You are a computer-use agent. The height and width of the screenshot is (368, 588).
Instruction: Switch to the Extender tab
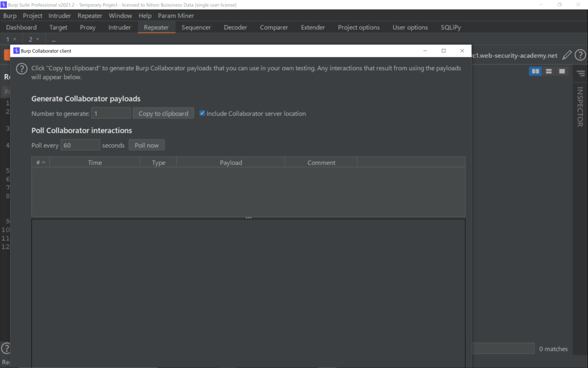point(313,27)
